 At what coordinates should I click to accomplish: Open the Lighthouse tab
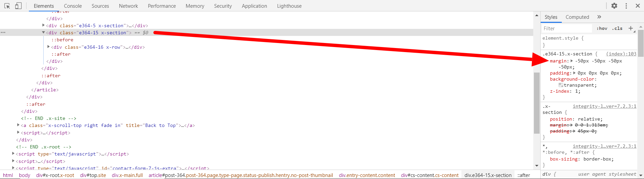point(289,6)
